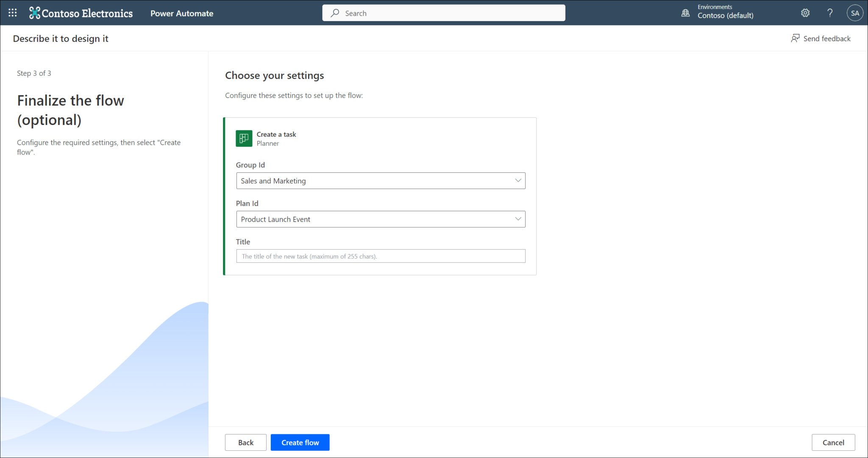Click the 'Describe it to design it' title

(x=61, y=39)
